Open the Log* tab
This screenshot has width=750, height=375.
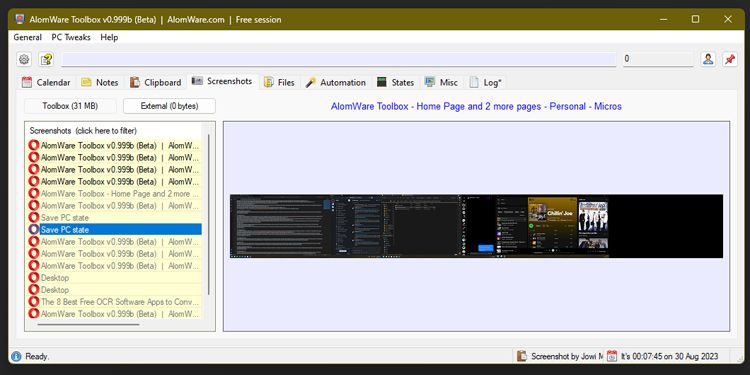click(485, 82)
